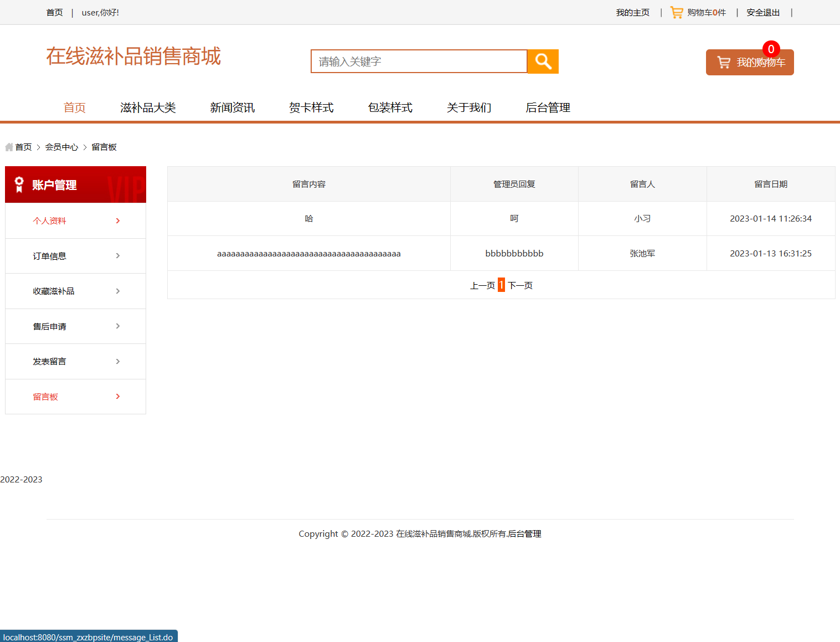Open 我的购物车 via the cart button

tap(749, 62)
